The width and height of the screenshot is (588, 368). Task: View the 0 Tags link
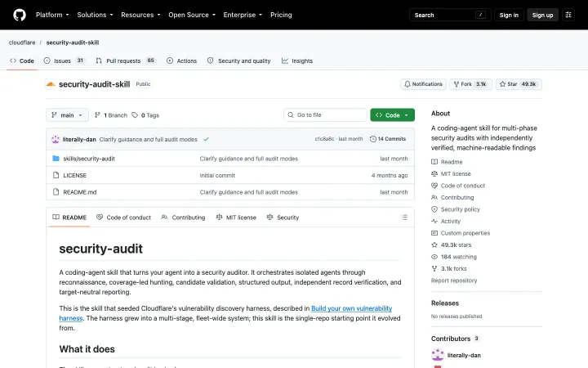145,115
